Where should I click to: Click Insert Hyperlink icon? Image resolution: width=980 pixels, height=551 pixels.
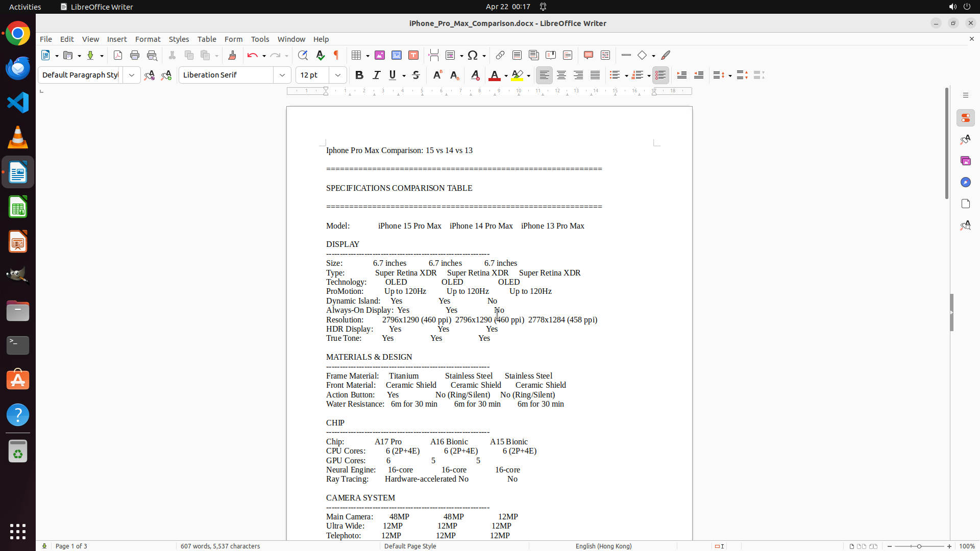click(x=500, y=55)
